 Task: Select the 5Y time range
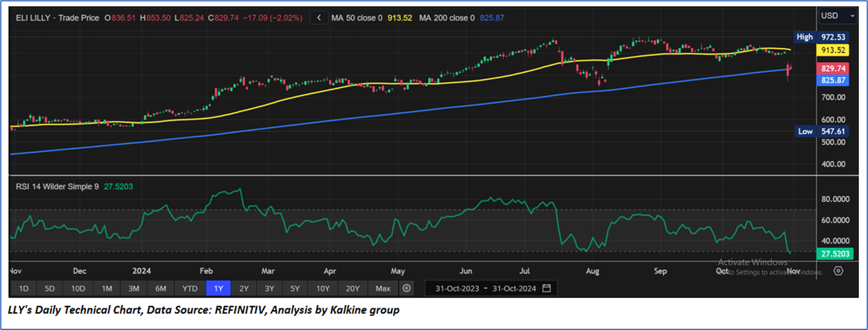click(x=296, y=288)
